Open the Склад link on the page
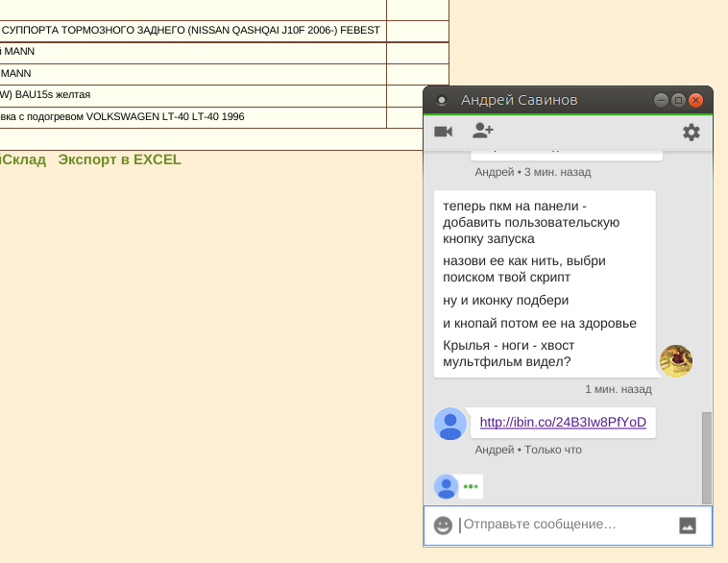Viewport: 728px width, 563px height. 23,159
